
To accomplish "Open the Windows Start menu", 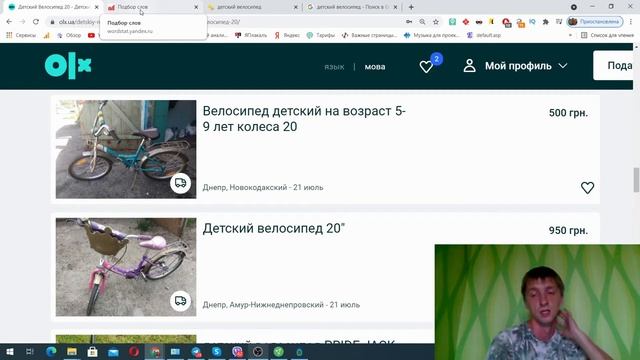I will (9, 351).
